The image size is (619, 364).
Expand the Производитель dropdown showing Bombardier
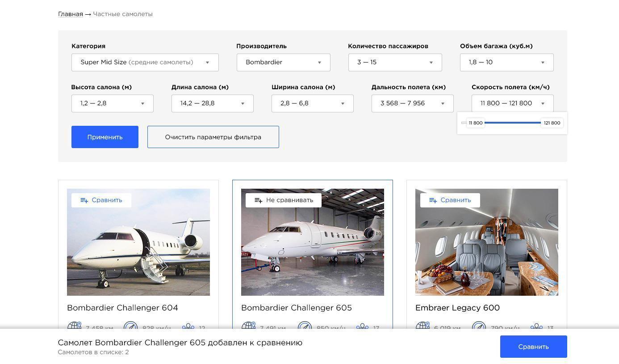click(283, 62)
